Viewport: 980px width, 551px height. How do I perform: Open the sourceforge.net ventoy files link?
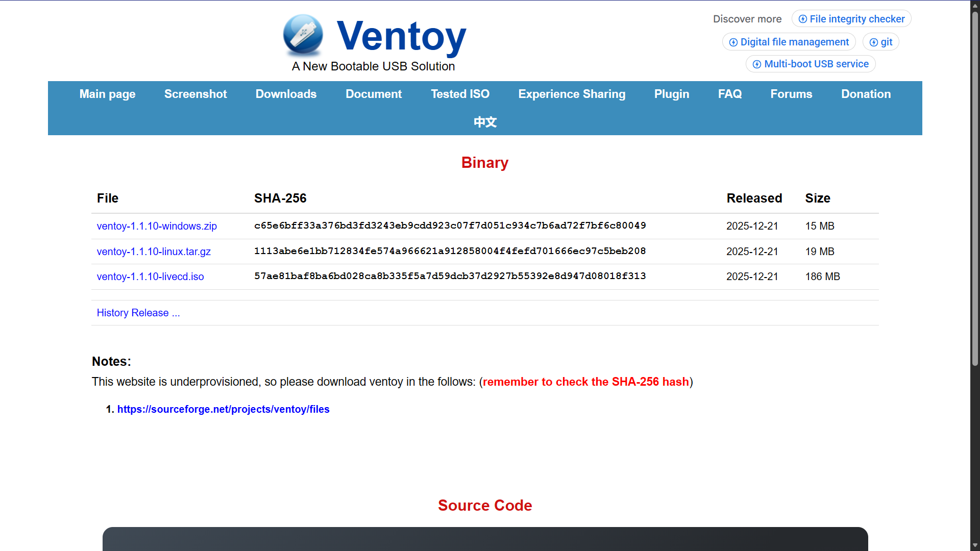pyautogui.click(x=223, y=409)
